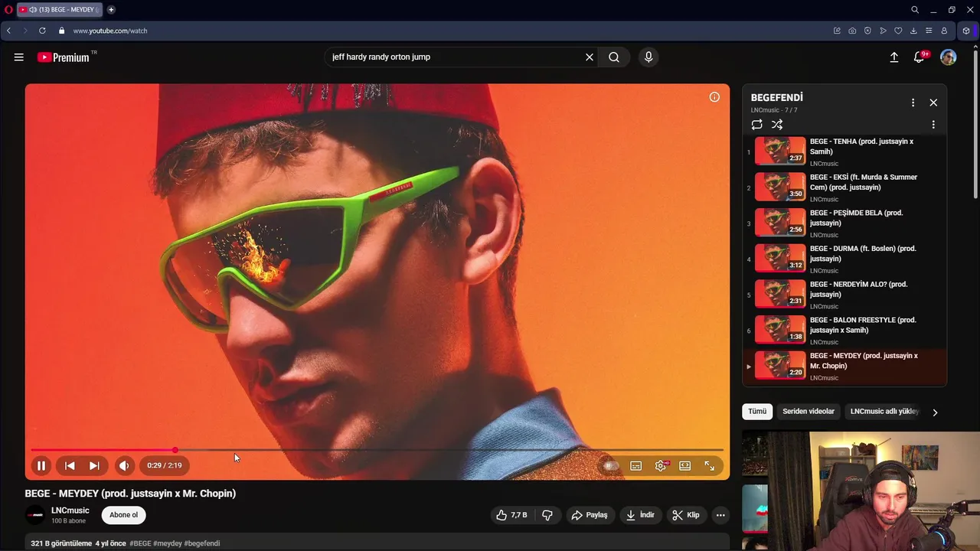The width and height of the screenshot is (980, 551).
Task: Open playlist secondary three-dot menu
Action: pos(933,125)
